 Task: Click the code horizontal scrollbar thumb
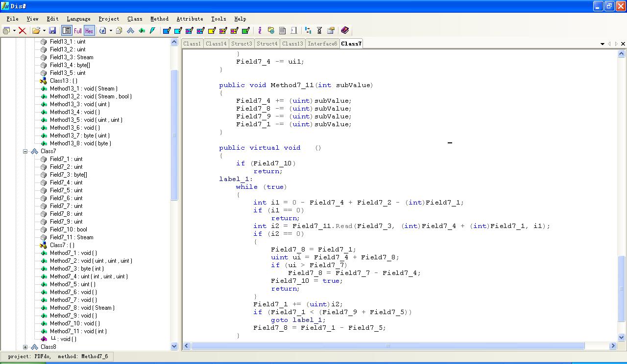tap(388, 346)
